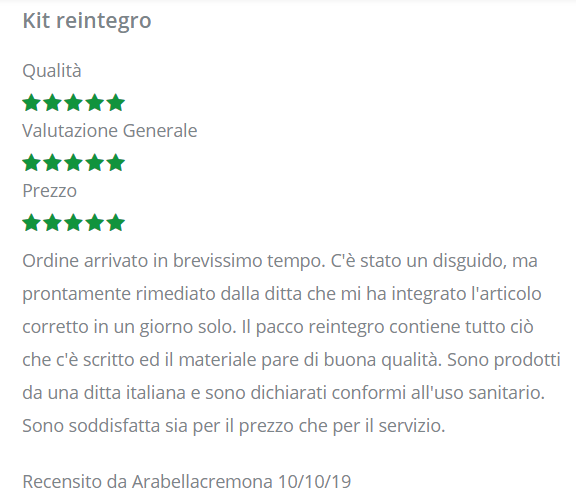
Task: Select fourth star in Valutazione Generale rating
Action: pos(95,162)
